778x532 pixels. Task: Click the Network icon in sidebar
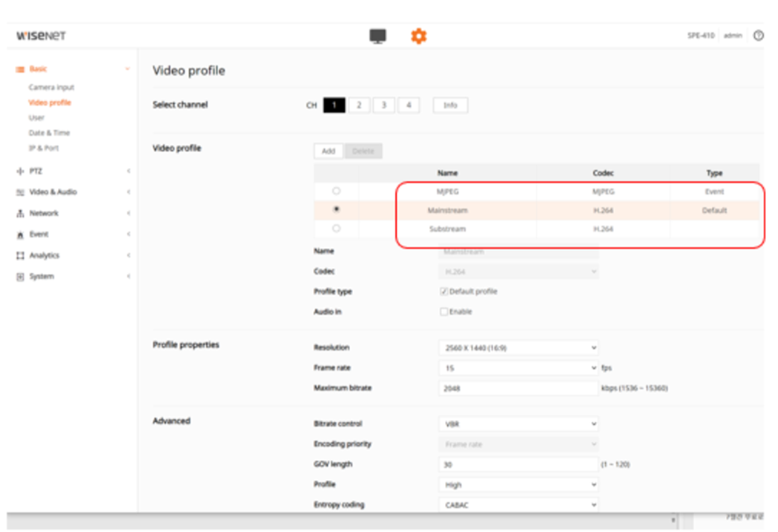coord(20,213)
